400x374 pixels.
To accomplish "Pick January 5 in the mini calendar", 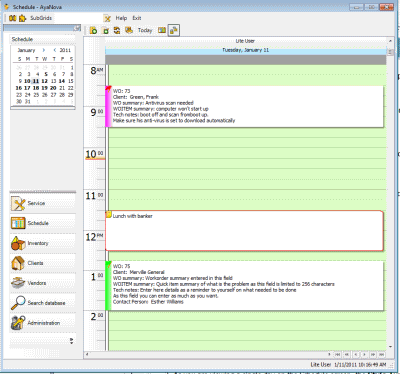I will tap(46, 74).
